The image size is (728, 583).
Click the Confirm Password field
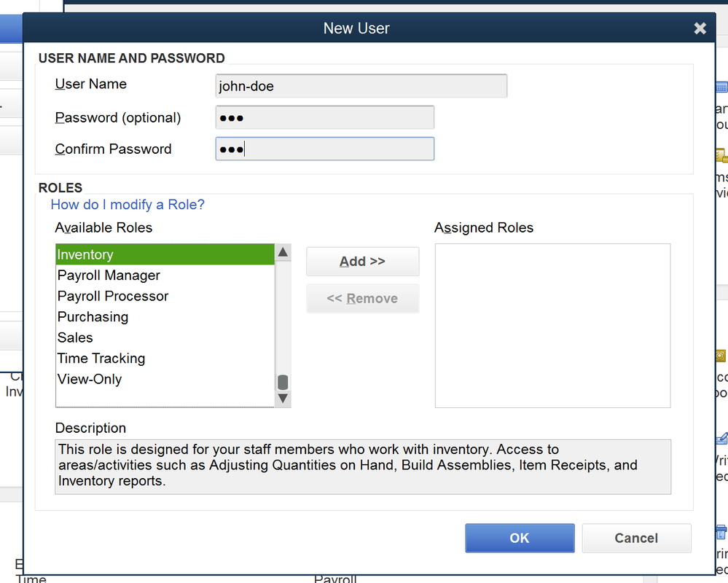coord(324,149)
